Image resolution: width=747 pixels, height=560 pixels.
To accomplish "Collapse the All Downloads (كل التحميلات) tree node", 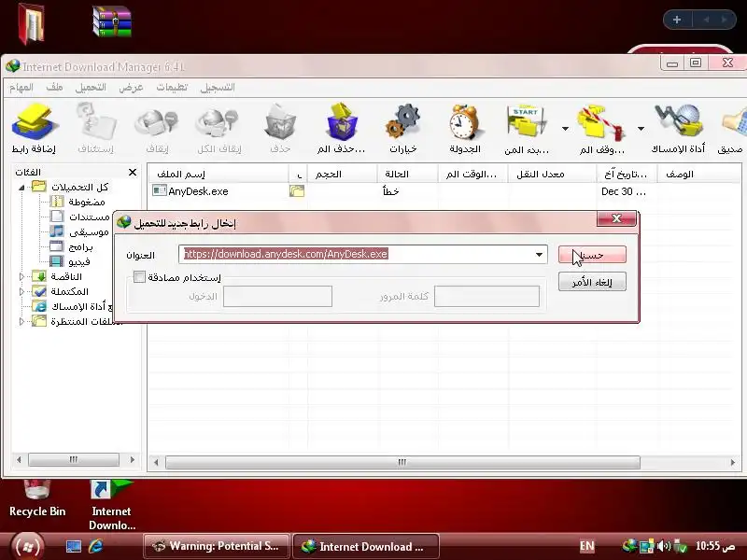I will (21, 188).
